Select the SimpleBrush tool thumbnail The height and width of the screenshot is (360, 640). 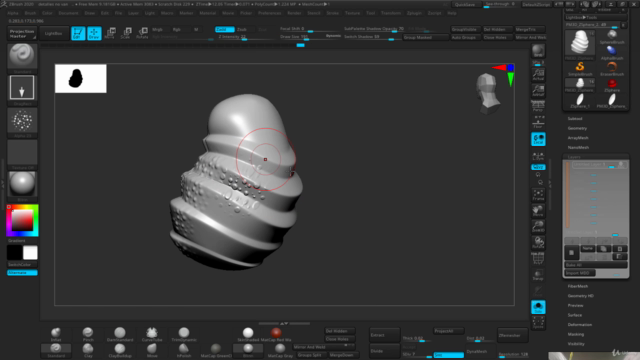580,69
